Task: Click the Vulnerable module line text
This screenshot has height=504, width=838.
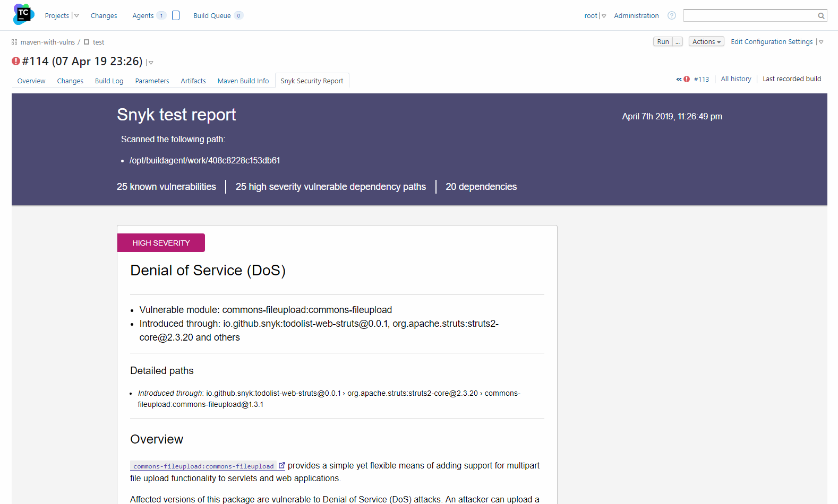Action: [266, 310]
